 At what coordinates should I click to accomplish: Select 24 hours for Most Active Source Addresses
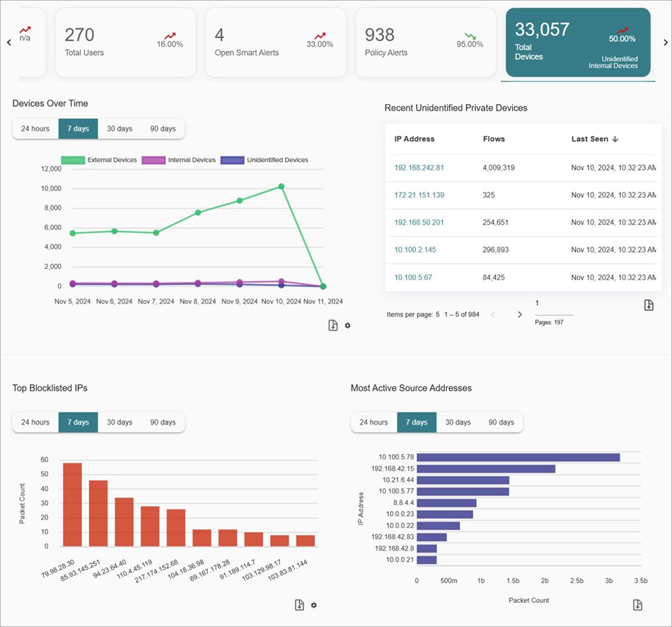373,422
